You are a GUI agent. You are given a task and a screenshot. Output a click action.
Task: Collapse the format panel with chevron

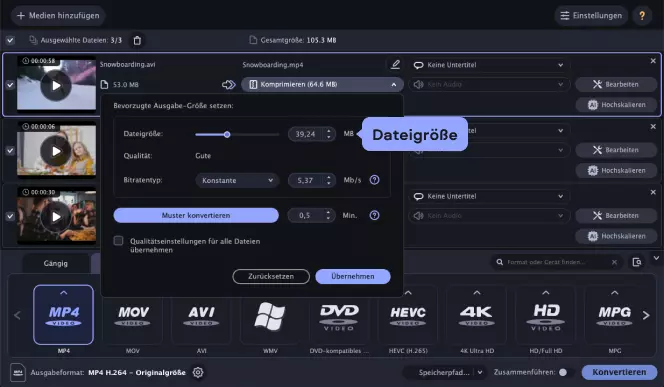tap(656, 257)
